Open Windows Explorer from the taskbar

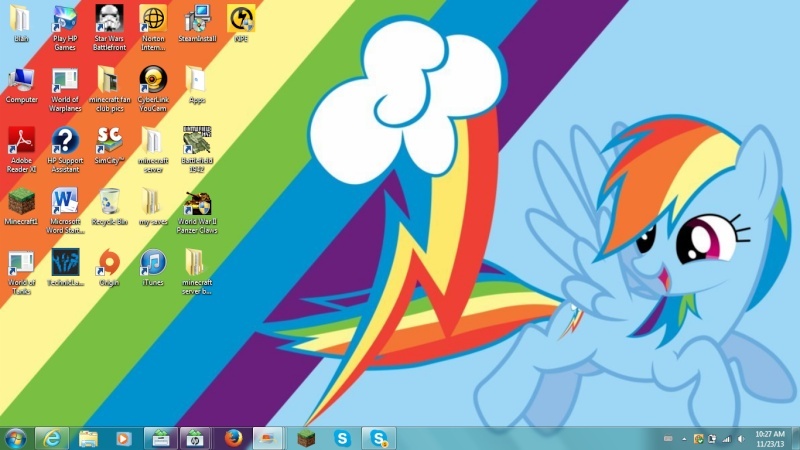tap(88, 438)
